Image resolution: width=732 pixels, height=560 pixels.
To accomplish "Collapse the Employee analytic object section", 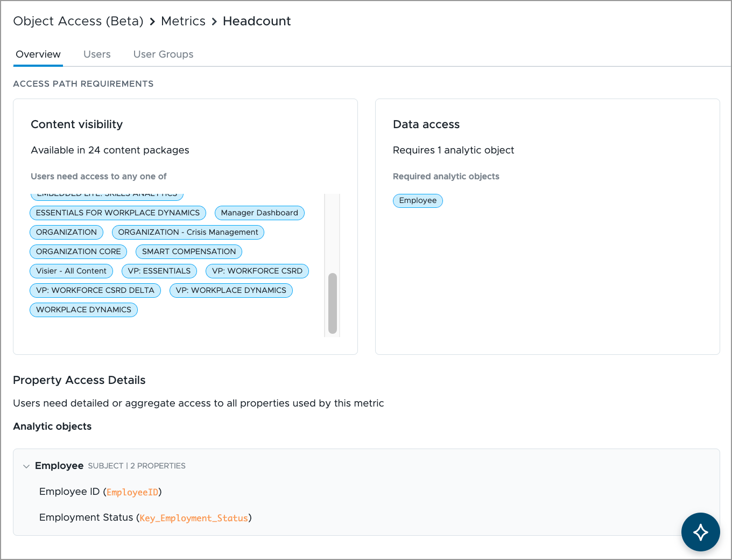I will (26, 466).
